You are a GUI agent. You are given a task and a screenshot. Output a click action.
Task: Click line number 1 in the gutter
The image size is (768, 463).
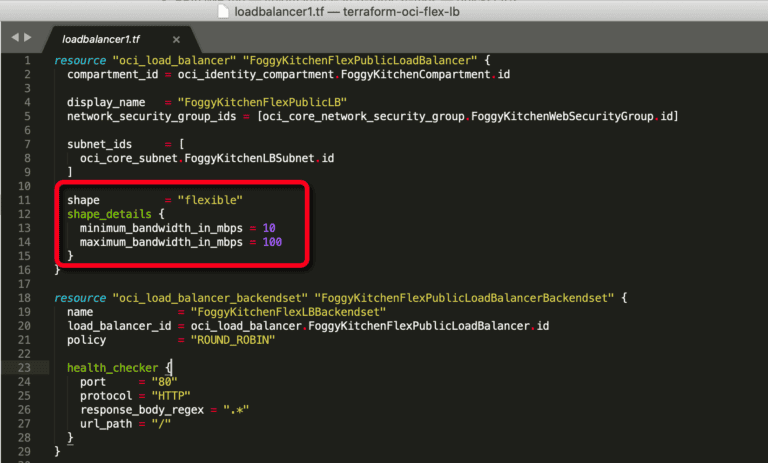(x=27, y=61)
